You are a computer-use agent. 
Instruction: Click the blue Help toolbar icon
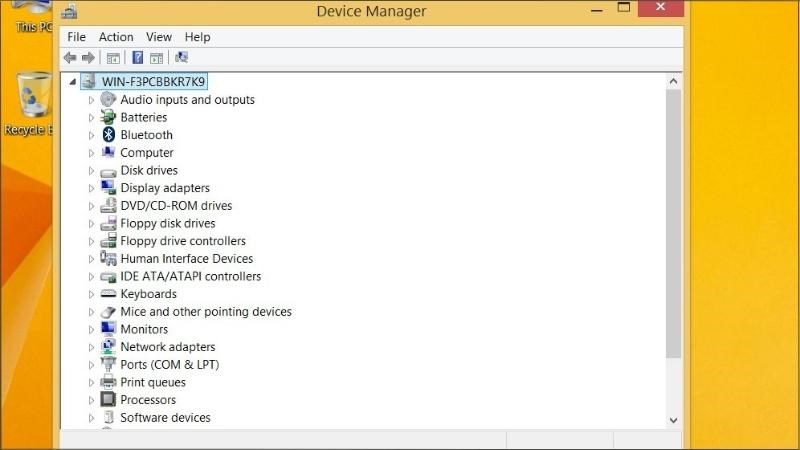click(x=137, y=58)
